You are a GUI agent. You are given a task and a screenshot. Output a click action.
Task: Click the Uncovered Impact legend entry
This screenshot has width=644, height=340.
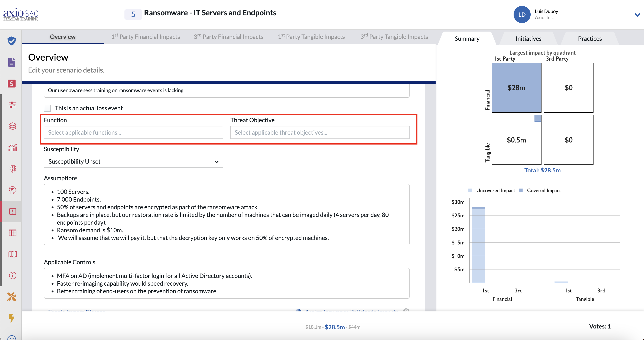(x=491, y=190)
